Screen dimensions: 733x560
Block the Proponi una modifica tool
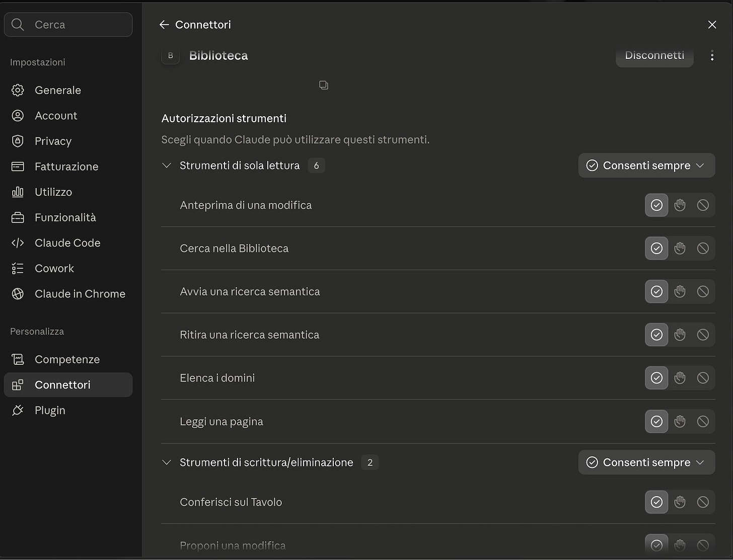703,545
